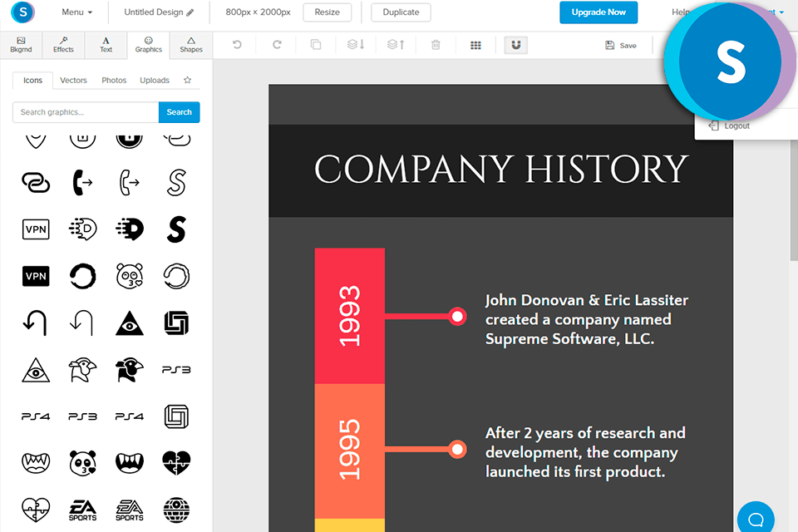Rename design via Untitled Design title
This screenshot has width=798, height=532.
coord(158,12)
